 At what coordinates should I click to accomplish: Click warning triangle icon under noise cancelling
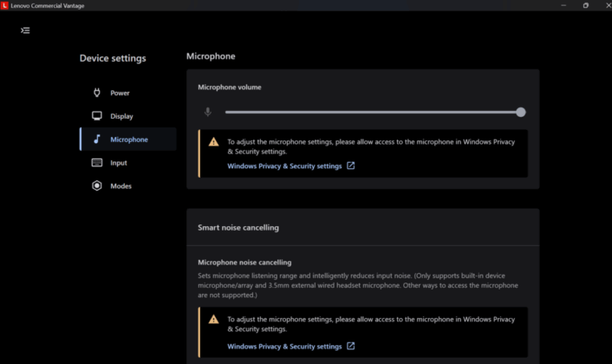213,319
